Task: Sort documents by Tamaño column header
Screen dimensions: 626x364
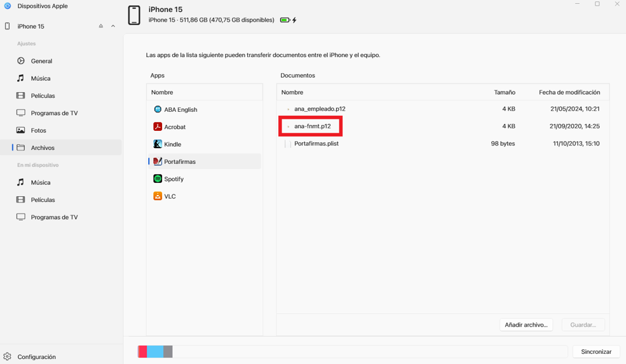Action: pyautogui.click(x=505, y=92)
